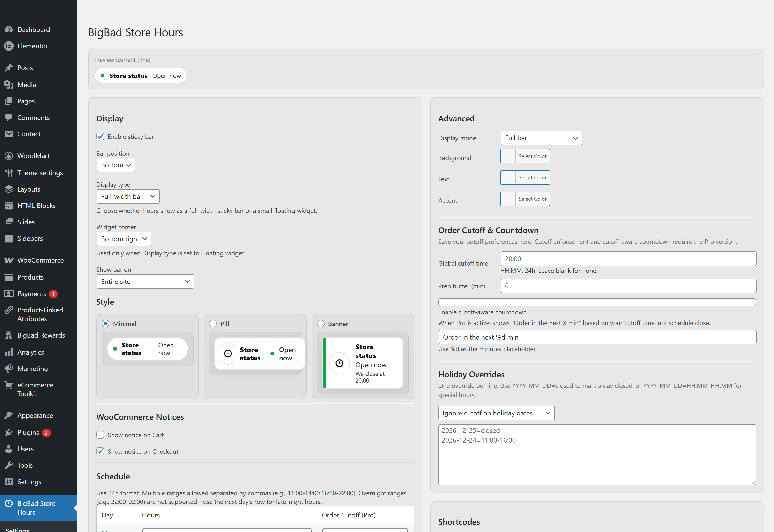Click the Payments notification badge 1
This screenshot has height=532, width=774.
pos(53,294)
